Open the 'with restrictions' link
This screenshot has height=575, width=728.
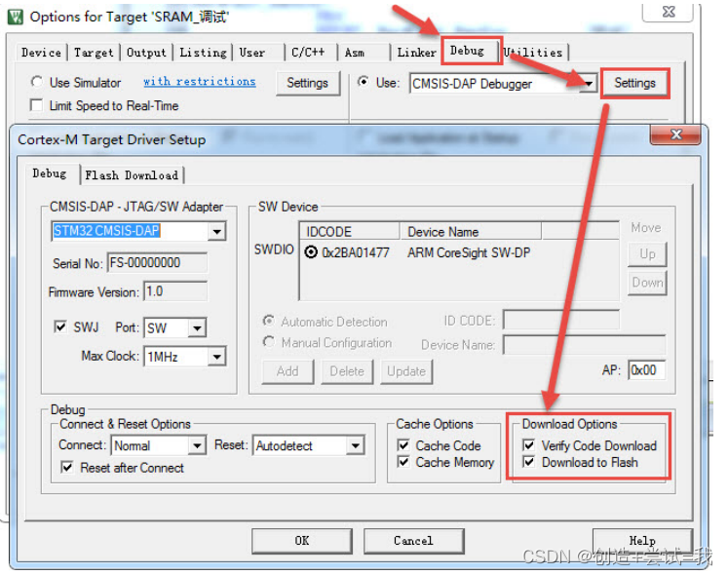point(199,81)
